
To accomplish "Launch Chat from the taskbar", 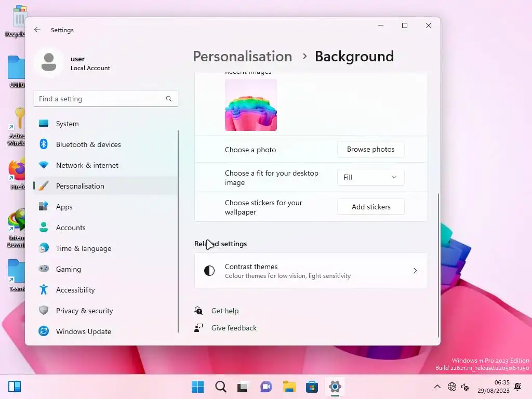I will (266, 387).
